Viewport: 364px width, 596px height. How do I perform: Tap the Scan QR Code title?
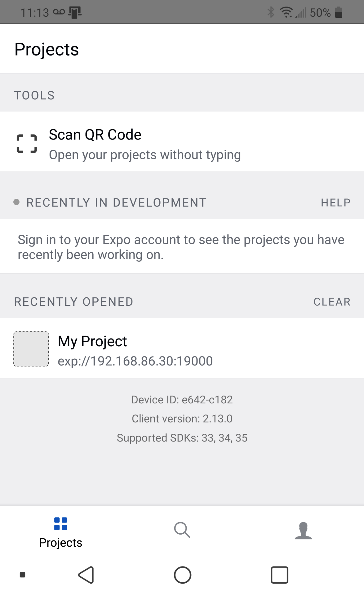click(95, 135)
